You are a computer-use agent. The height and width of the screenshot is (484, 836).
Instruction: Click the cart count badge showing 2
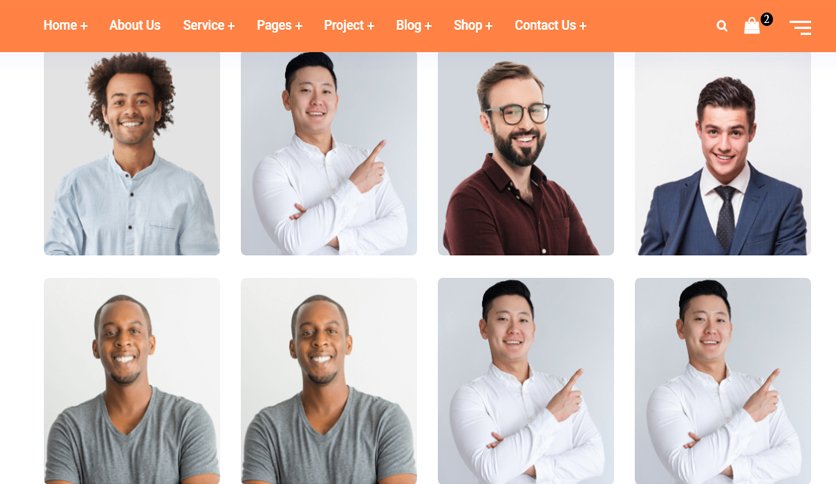coord(766,19)
